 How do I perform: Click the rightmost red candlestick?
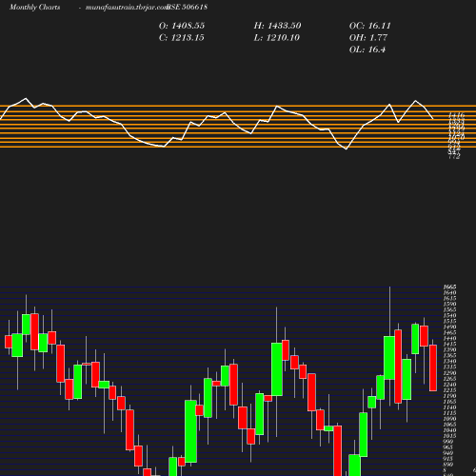tap(433, 368)
